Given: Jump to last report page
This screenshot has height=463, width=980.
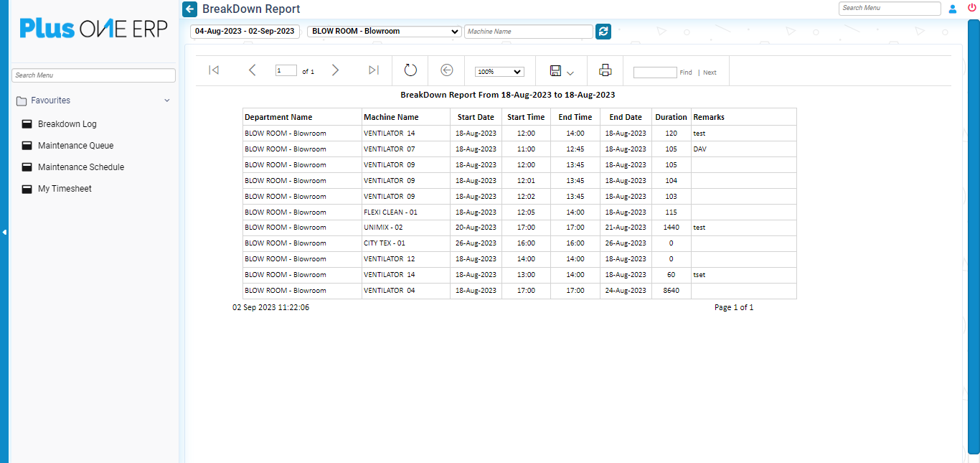Looking at the screenshot, I should tap(373, 70).
